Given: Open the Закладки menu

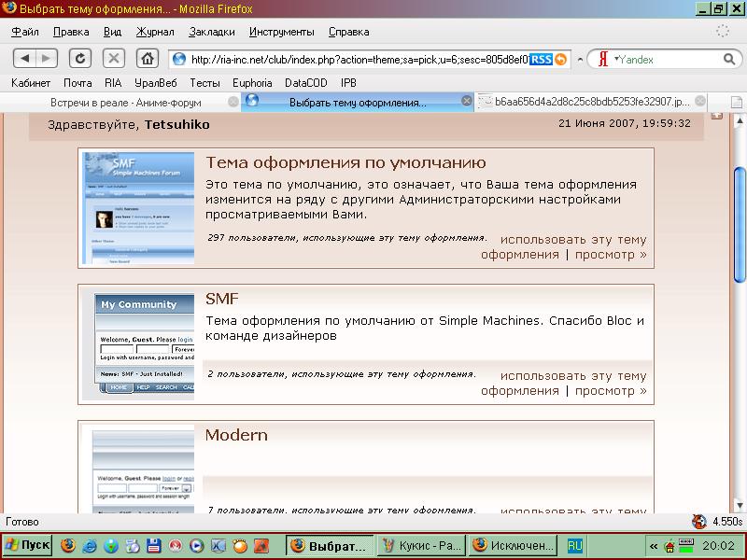Looking at the screenshot, I should click(212, 32).
